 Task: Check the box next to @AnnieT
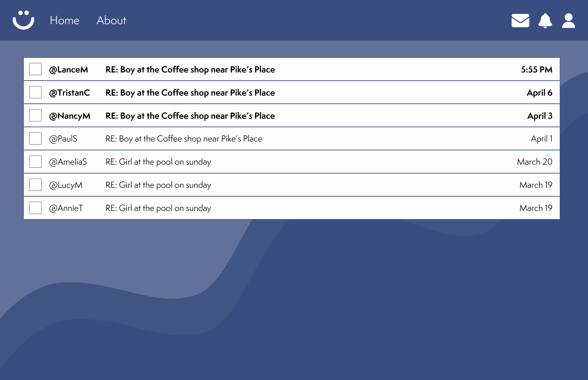35,208
